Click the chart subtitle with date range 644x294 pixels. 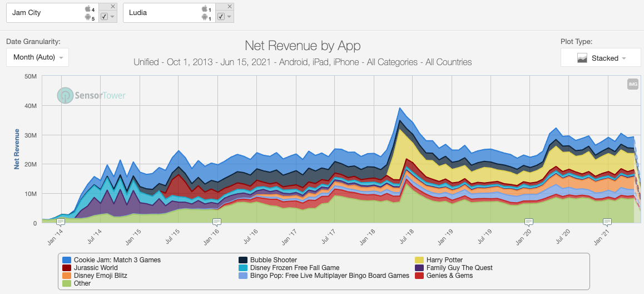(303, 62)
